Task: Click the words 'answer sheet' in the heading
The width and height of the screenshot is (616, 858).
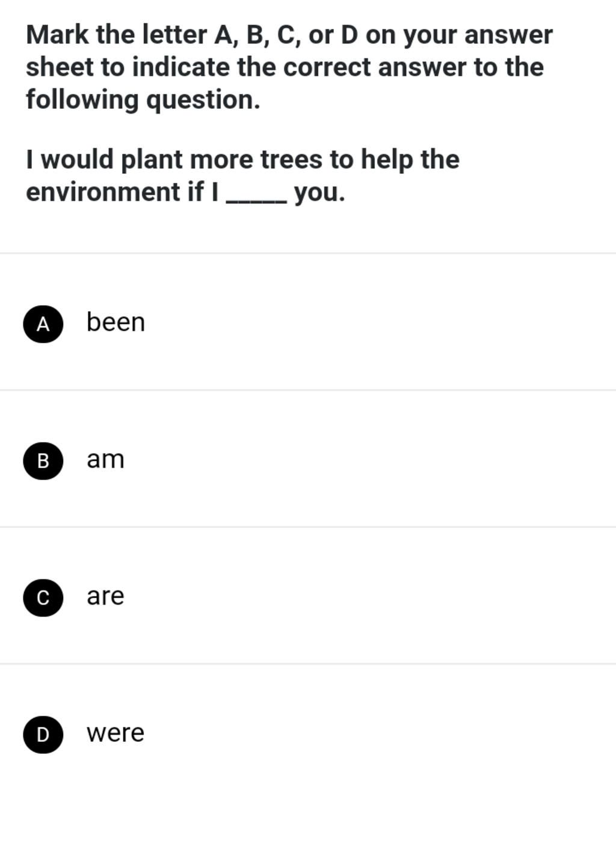Action: pos(289,51)
